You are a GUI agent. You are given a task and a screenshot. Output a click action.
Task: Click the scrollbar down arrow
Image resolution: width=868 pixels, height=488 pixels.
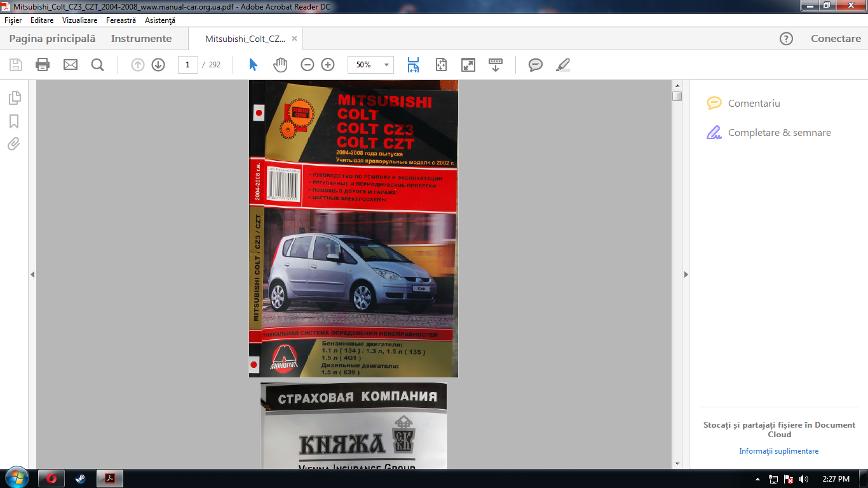coord(677,464)
